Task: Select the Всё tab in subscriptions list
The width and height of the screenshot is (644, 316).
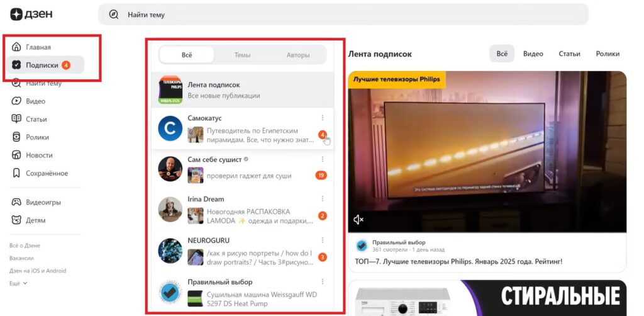Action: pyautogui.click(x=187, y=55)
